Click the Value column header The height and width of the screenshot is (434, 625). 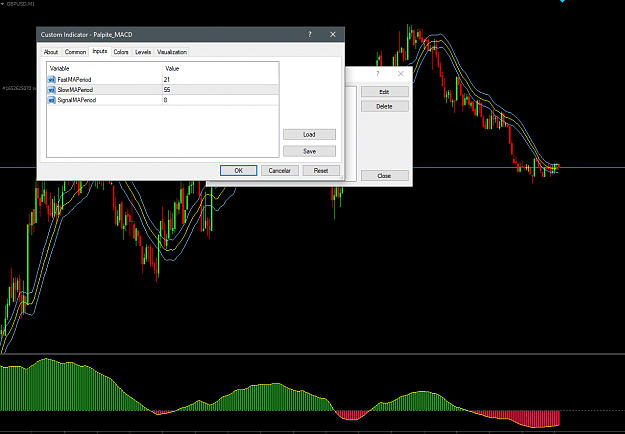[x=172, y=69]
